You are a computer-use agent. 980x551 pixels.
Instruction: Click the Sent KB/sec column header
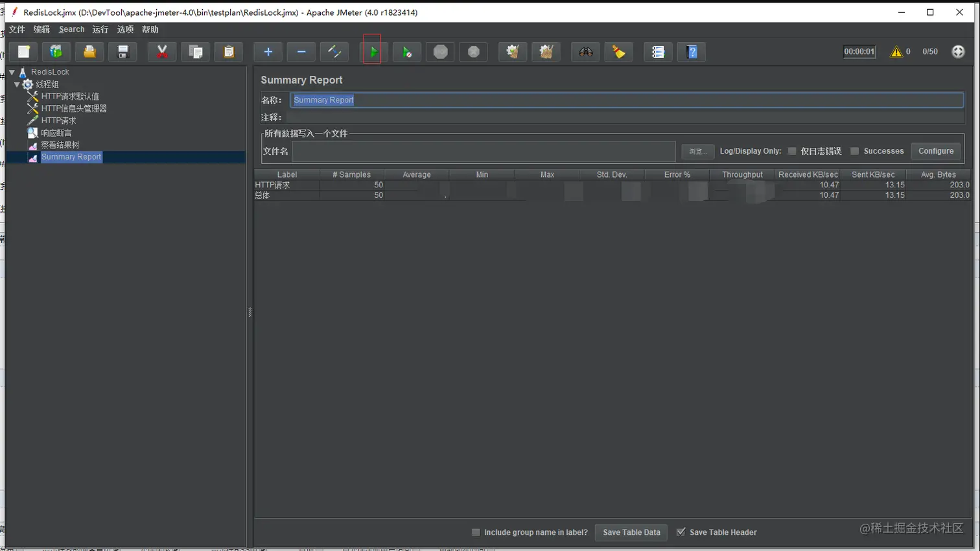(x=873, y=174)
